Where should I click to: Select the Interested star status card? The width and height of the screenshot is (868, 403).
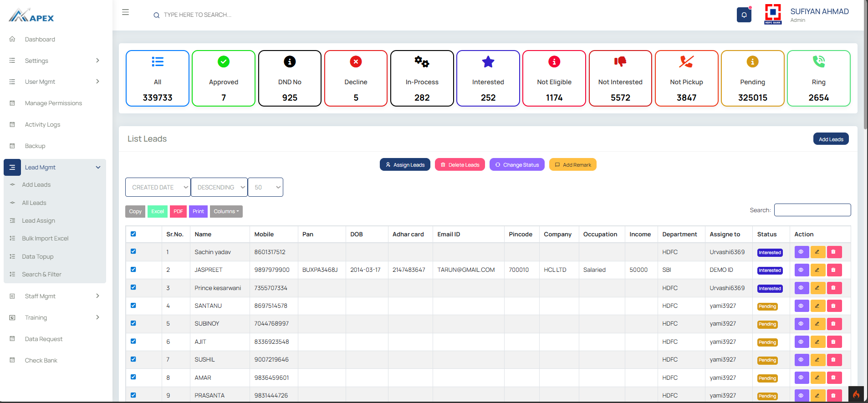click(488, 78)
